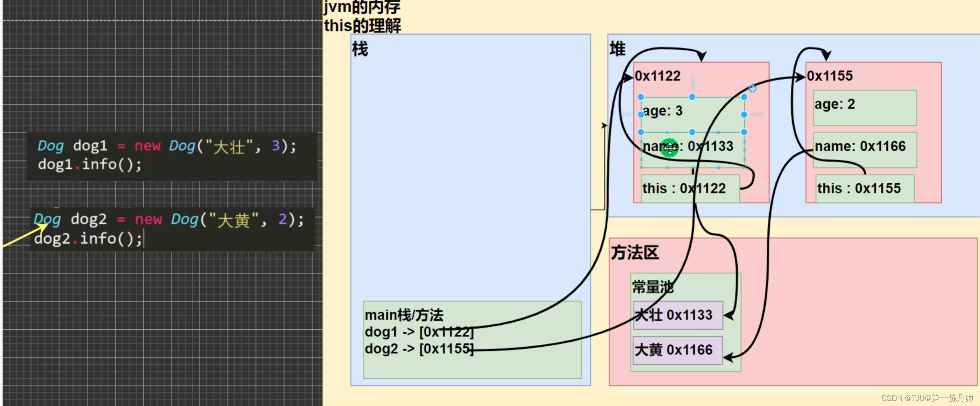
Task: Click the "dog2 -> [0x1155]" text
Action: click(420, 349)
